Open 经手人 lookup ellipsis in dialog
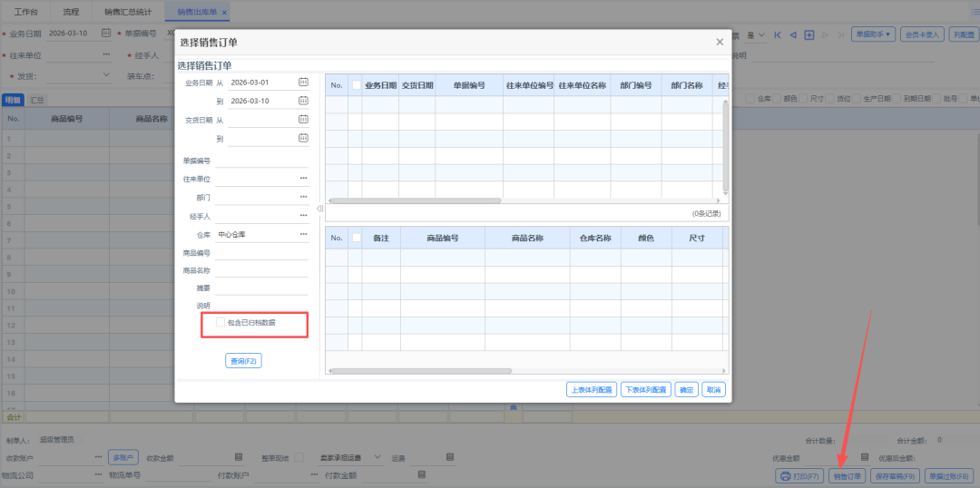 click(x=303, y=216)
